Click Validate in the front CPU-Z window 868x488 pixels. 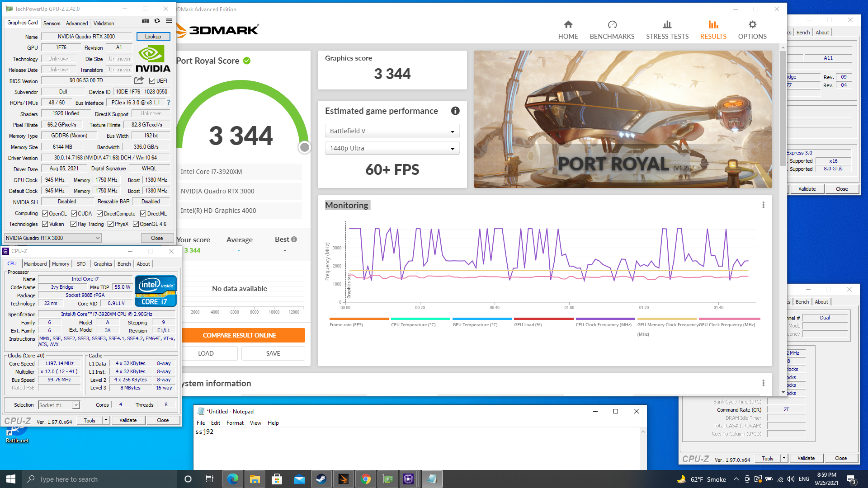[x=128, y=420]
